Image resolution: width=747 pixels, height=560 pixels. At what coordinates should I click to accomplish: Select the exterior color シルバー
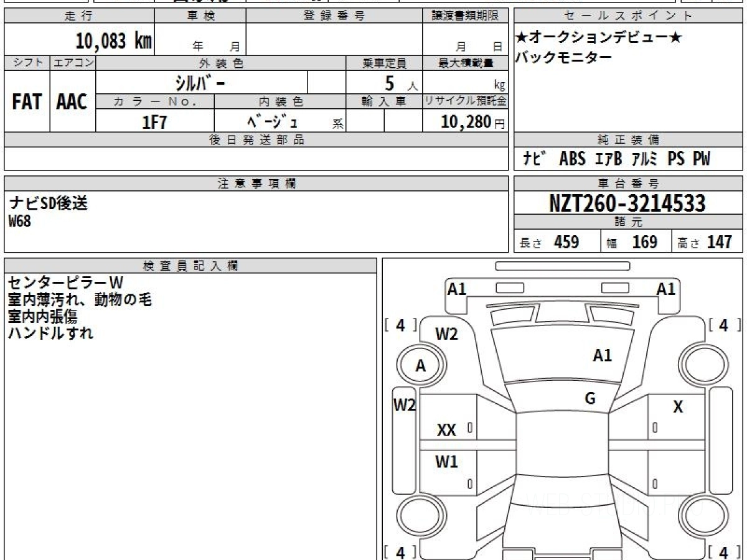pos(201,83)
